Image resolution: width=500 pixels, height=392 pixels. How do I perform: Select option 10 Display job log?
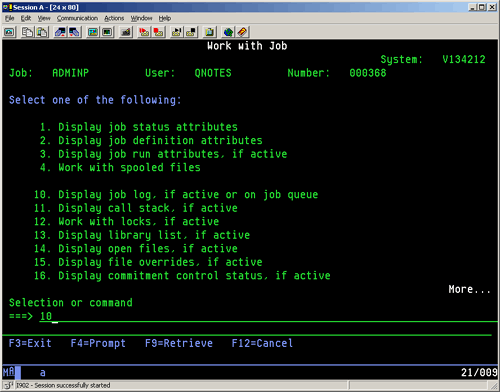click(176, 195)
